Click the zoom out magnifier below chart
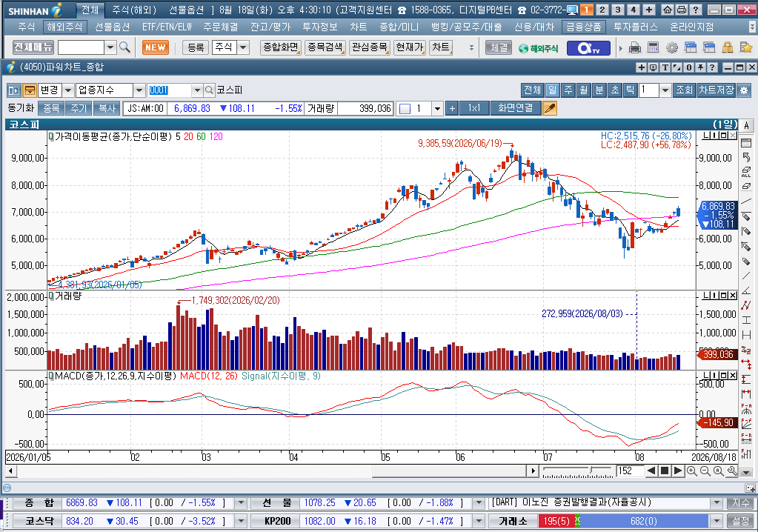This screenshot has width=758, height=532. 705,471
